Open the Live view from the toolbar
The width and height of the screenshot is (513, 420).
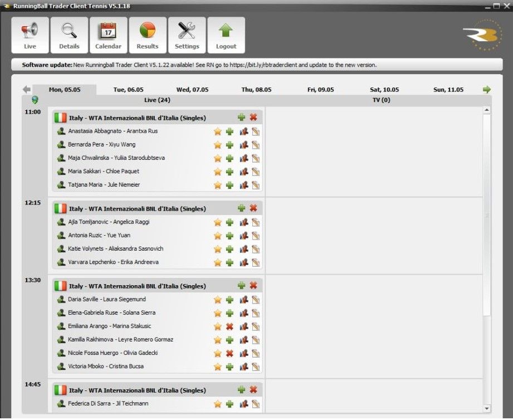coord(30,35)
